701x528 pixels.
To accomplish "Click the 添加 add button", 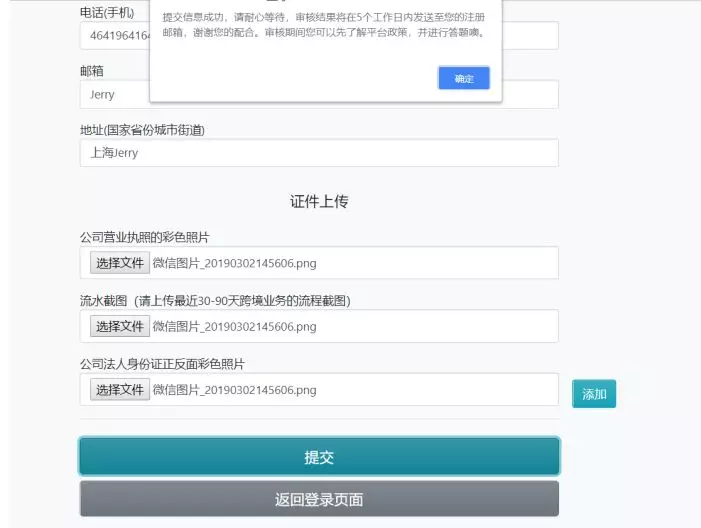I will (594, 394).
